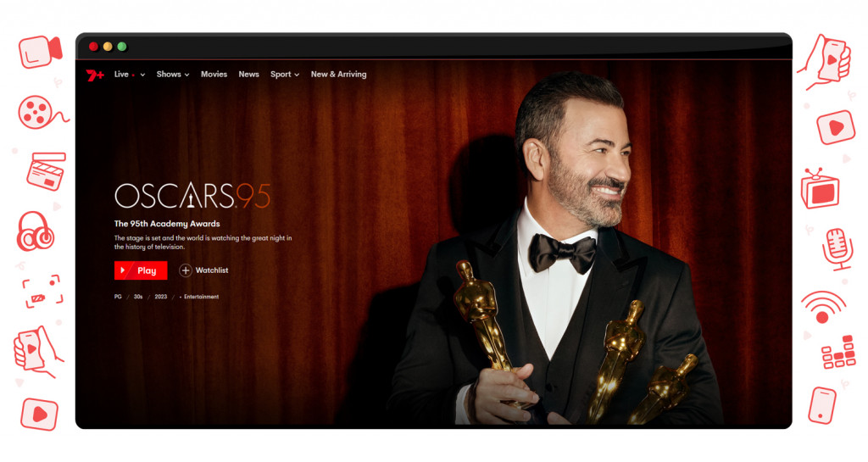Click the 30s duration label
Screen dimensions: 868x462
(x=138, y=297)
